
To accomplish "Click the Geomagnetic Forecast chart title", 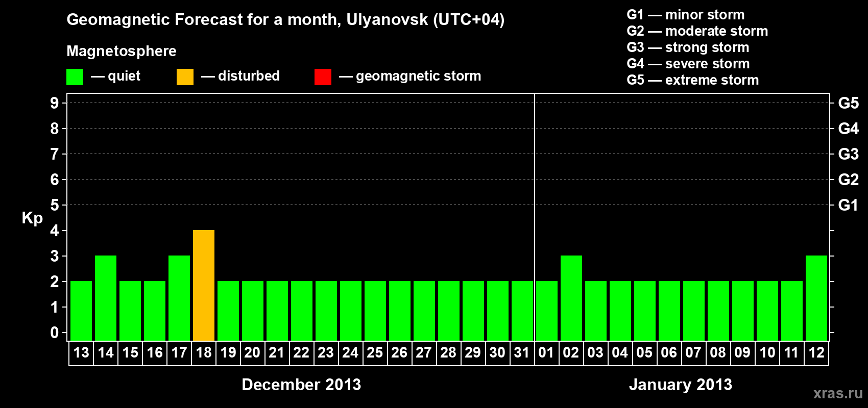I will pos(285,20).
